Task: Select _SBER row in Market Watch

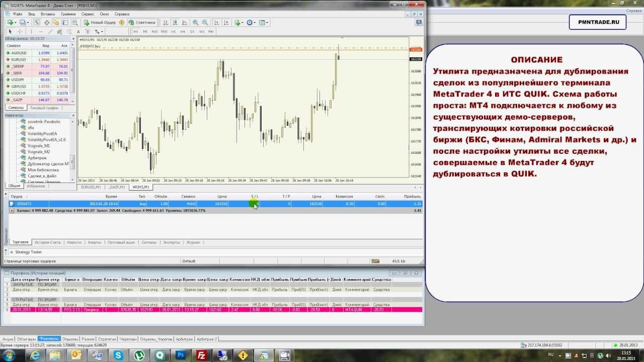Action: [37, 73]
